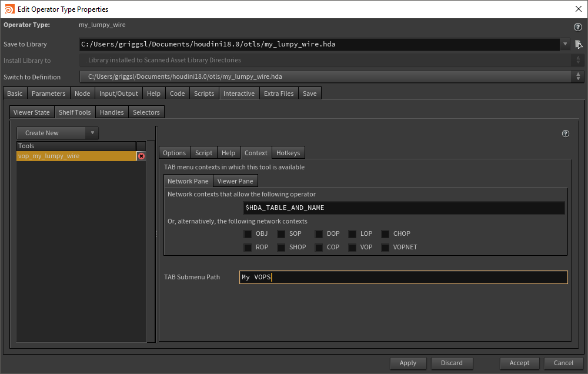Switch to the tool Options tab

pyautogui.click(x=175, y=153)
